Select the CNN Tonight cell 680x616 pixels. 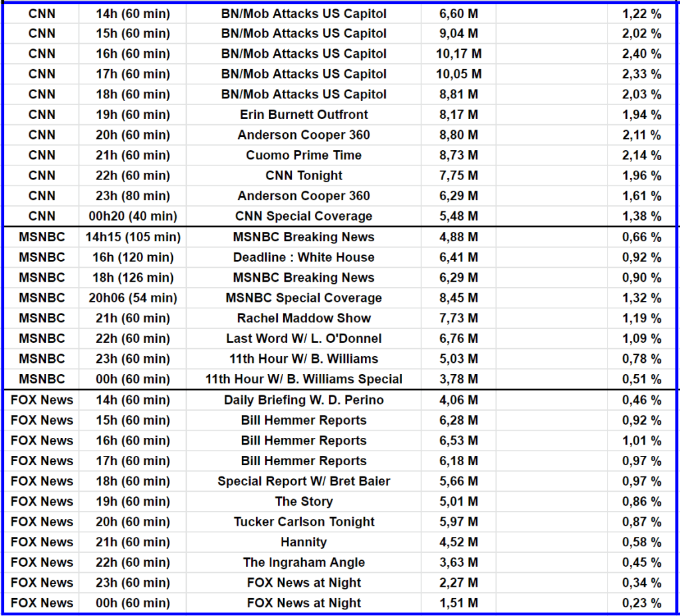click(304, 176)
